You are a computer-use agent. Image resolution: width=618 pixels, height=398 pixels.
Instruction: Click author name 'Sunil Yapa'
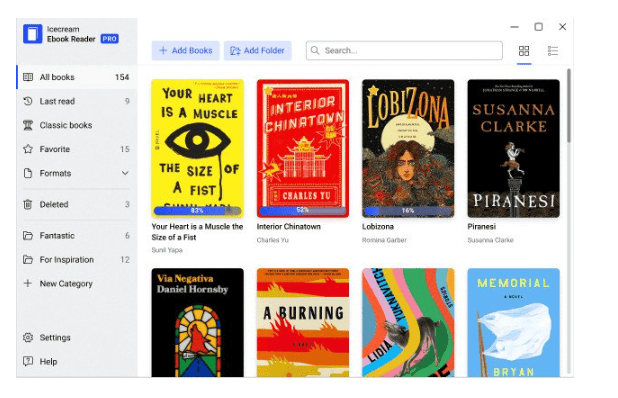167,250
